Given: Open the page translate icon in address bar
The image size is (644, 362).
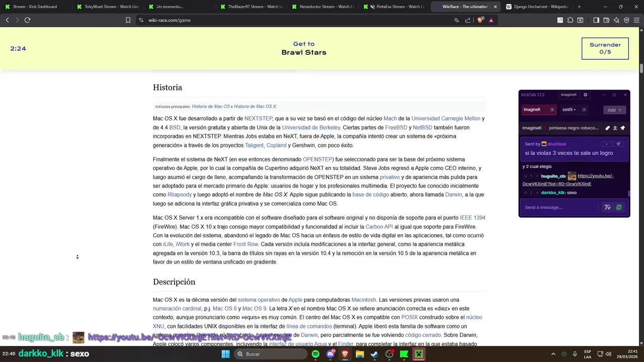Looking at the screenshot, I should pyautogui.click(x=456, y=20).
